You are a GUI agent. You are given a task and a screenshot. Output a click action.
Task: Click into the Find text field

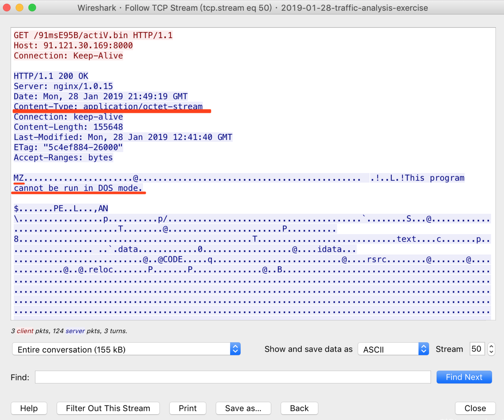(x=233, y=377)
